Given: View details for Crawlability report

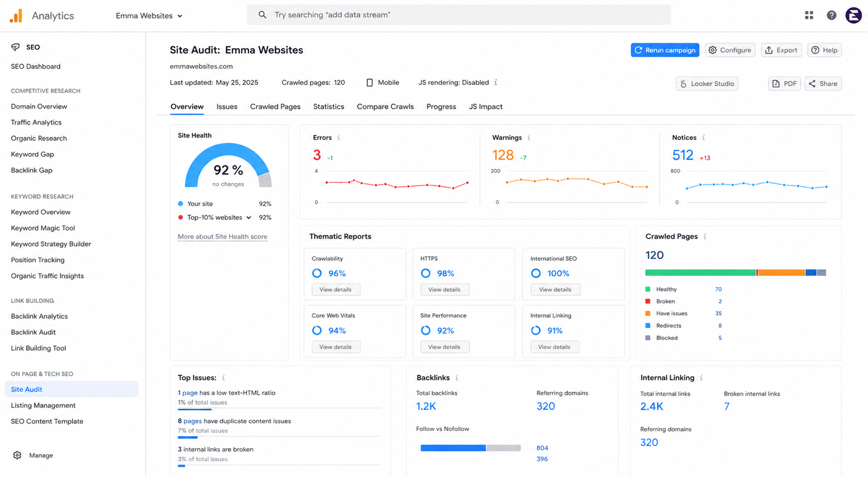Looking at the screenshot, I should [336, 289].
